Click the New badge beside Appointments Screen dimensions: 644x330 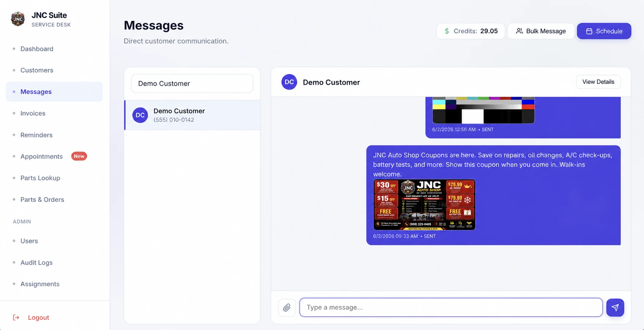coord(79,156)
